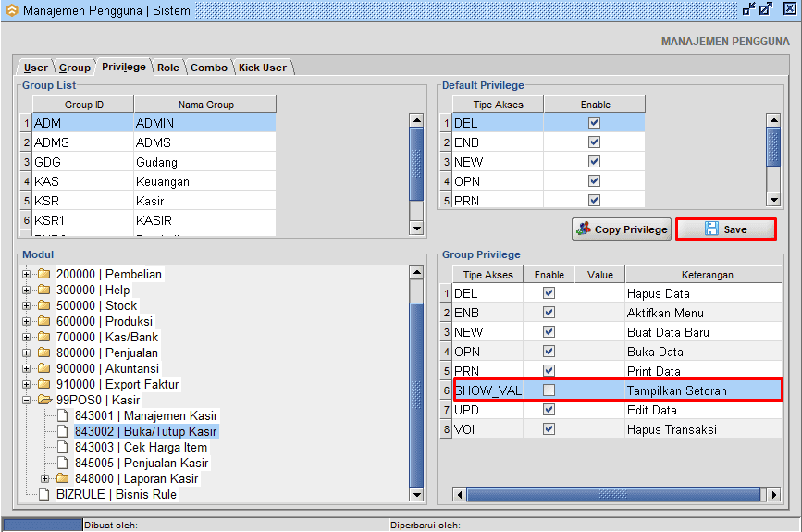This screenshot has height=532, width=802.
Task: Click the folder icon for 900000 Akuntansi
Action: click(44, 368)
